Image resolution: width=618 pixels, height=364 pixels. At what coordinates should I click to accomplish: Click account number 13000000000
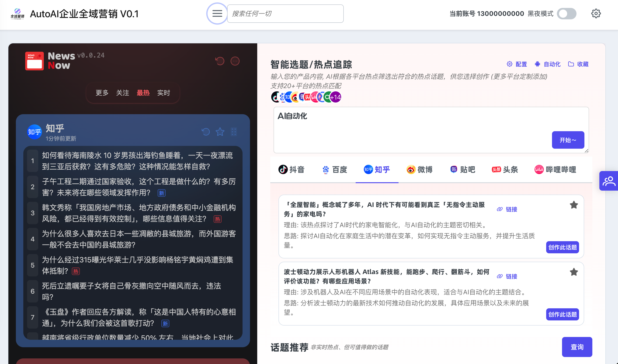[x=500, y=14]
